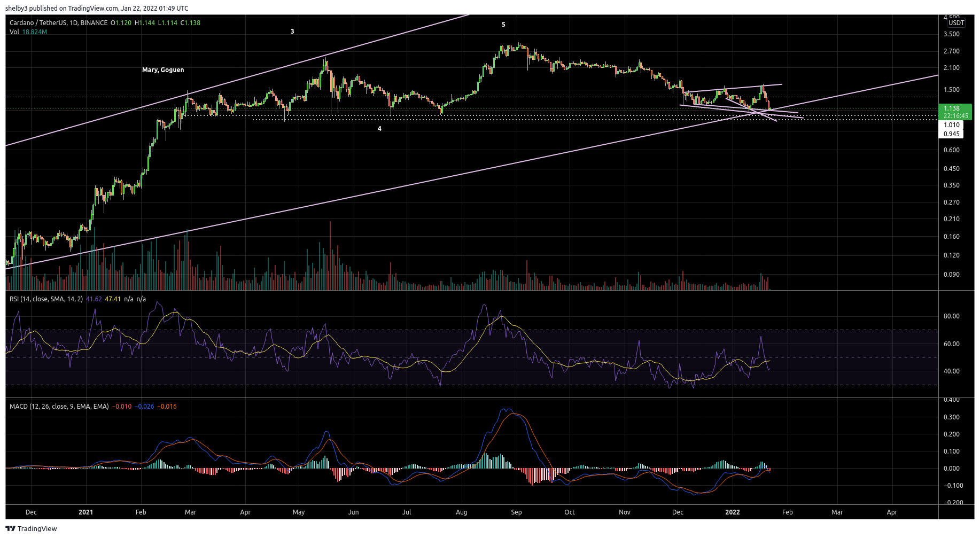Viewport: 980px width, 538px height.
Task: Click the Jul label on time axis
Action: [x=407, y=512]
